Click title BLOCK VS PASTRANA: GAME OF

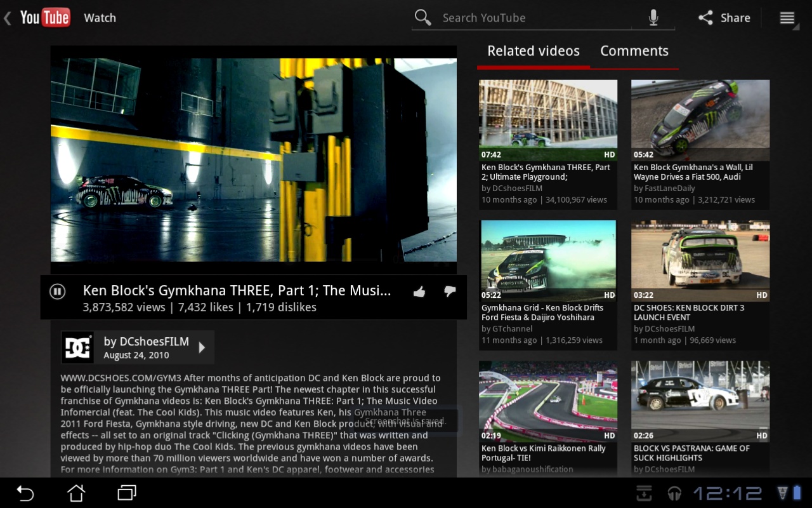pyautogui.click(x=691, y=453)
